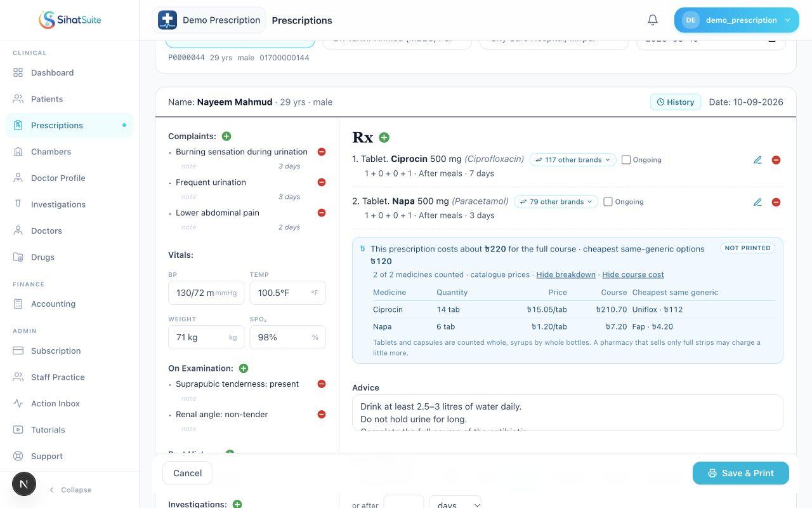The height and width of the screenshot is (508, 812).
Task: Expand 79 other brands dropdown
Action: click(x=556, y=202)
